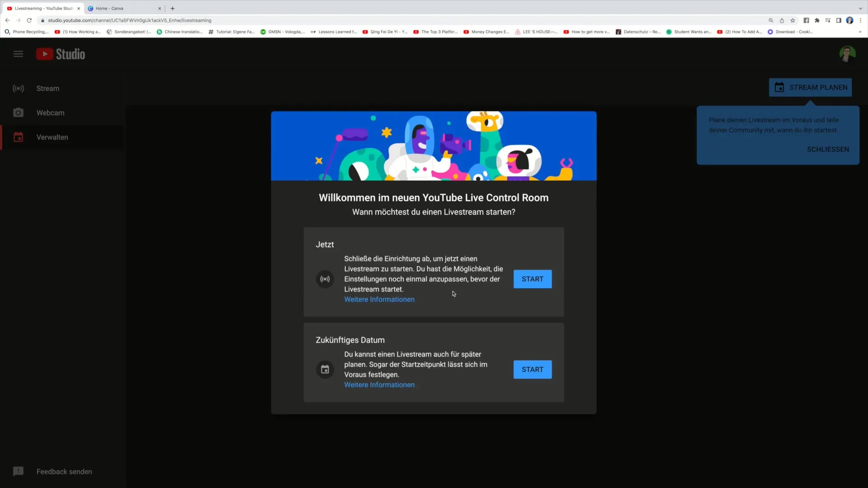This screenshot has height=488, width=868.
Task: Switch to the Home - Canva tab
Action: pyautogui.click(x=109, y=8)
